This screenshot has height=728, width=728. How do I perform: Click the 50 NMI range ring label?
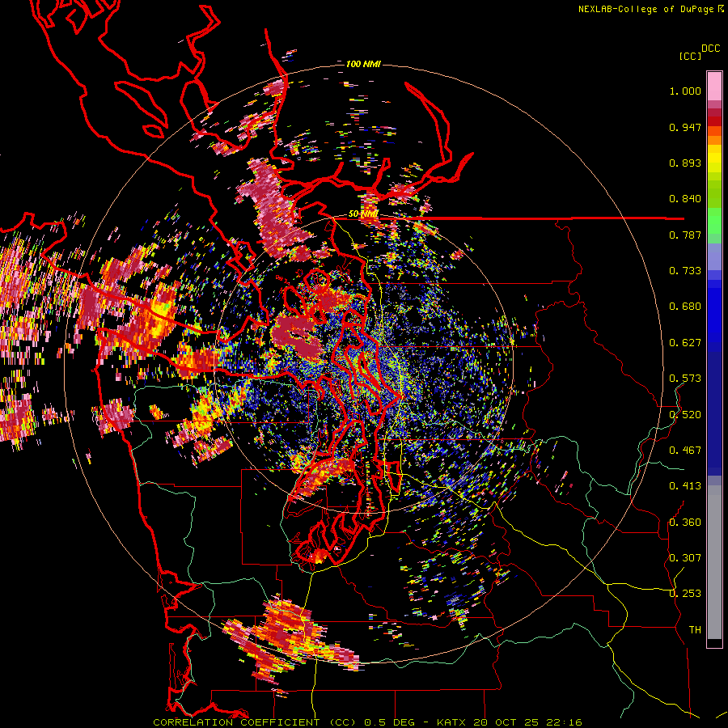[363, 214]
